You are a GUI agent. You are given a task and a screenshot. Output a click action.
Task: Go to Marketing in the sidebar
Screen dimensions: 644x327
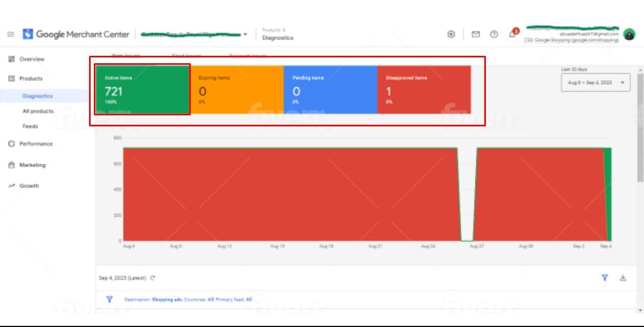[x=33, y=165]
